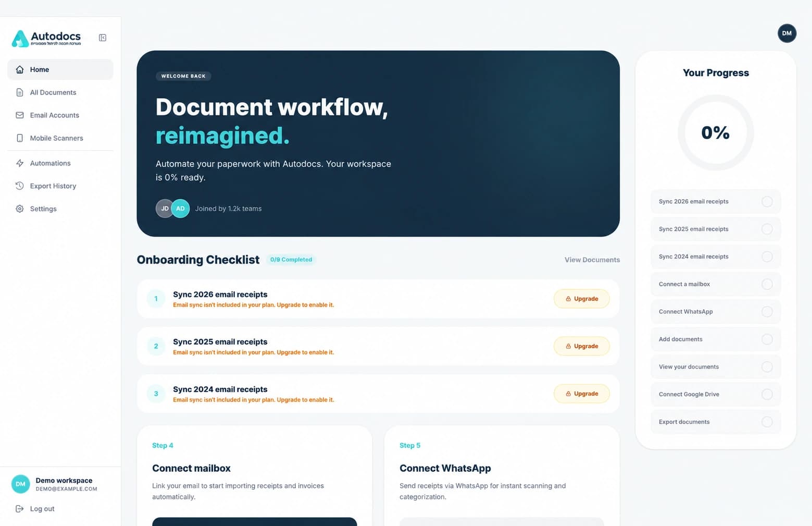Toggle the Connect Google Drive circle

(767, 394)
